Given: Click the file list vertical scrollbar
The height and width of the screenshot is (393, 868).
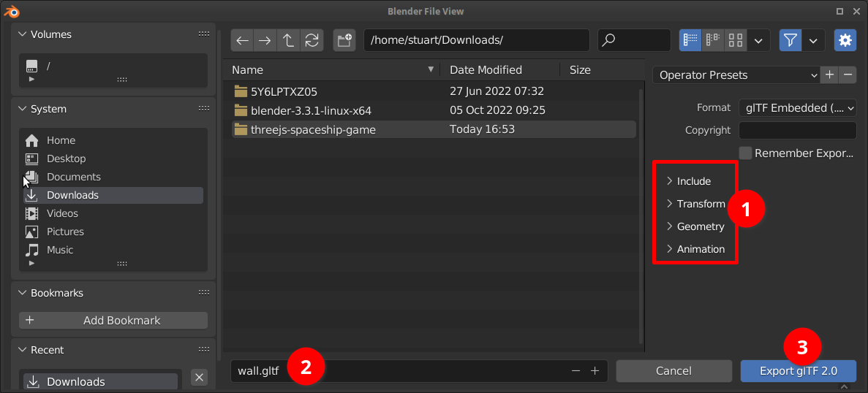Looking at the screenshot, I should [x=641, y=215].
